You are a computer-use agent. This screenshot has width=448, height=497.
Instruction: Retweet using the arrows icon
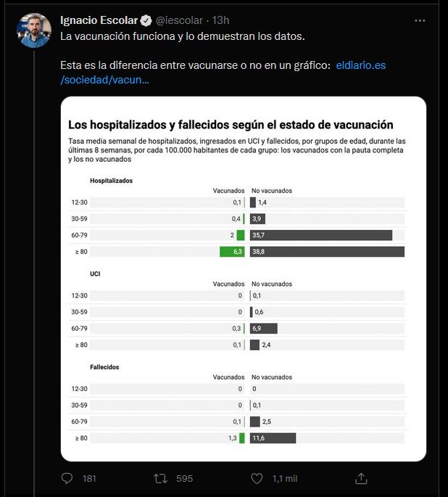coord(160,478)
